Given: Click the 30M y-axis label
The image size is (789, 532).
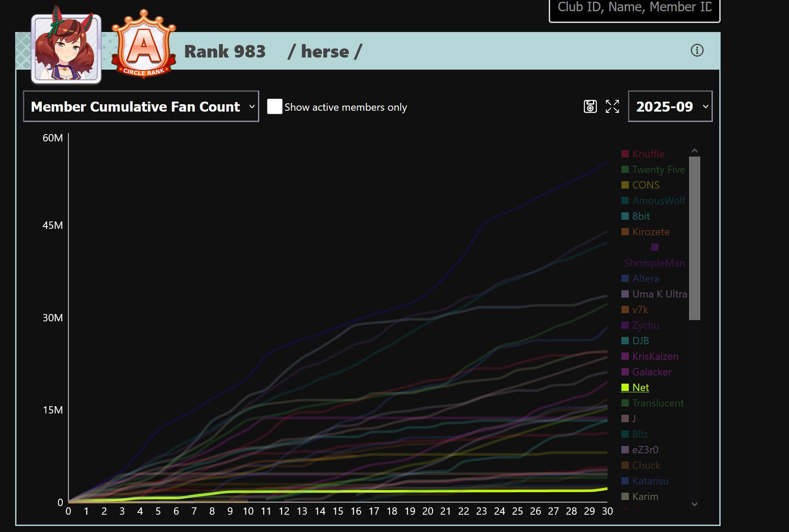Looking at the screenshot, I should 53,318.
